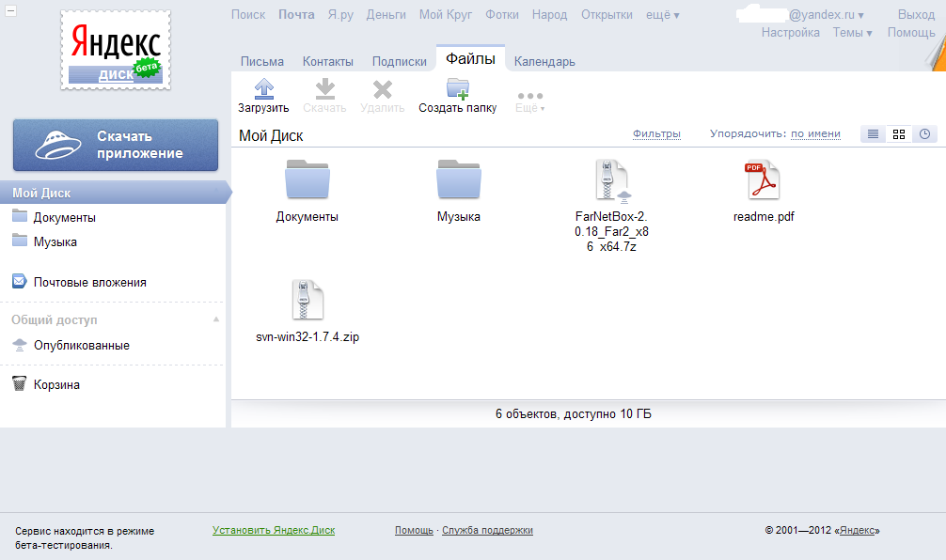
Task: Click the Установить Яндекс.Диск link
Action: point(274,530)
